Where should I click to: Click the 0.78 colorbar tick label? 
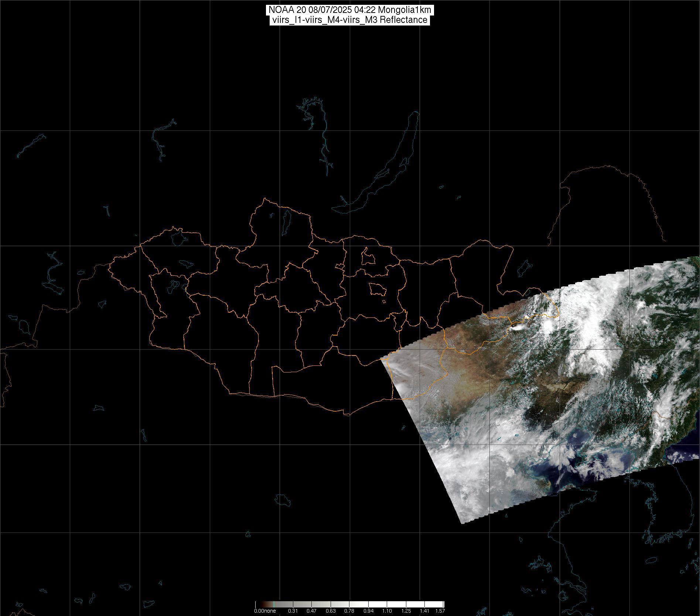tap(349, 611)
